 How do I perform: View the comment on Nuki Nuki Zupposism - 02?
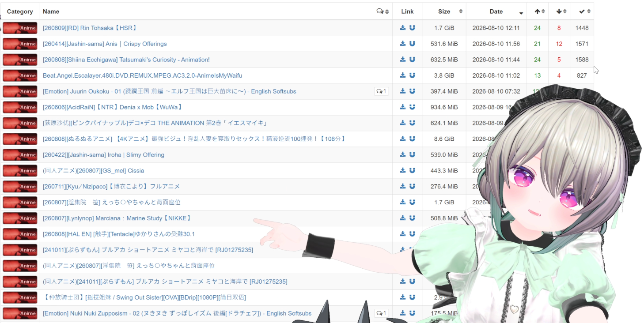pos(381,313)
